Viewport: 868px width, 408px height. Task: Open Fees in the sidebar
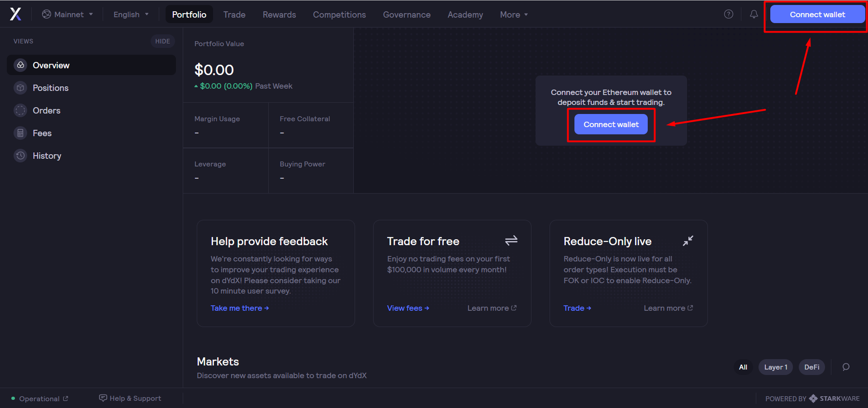coord(91,133)
